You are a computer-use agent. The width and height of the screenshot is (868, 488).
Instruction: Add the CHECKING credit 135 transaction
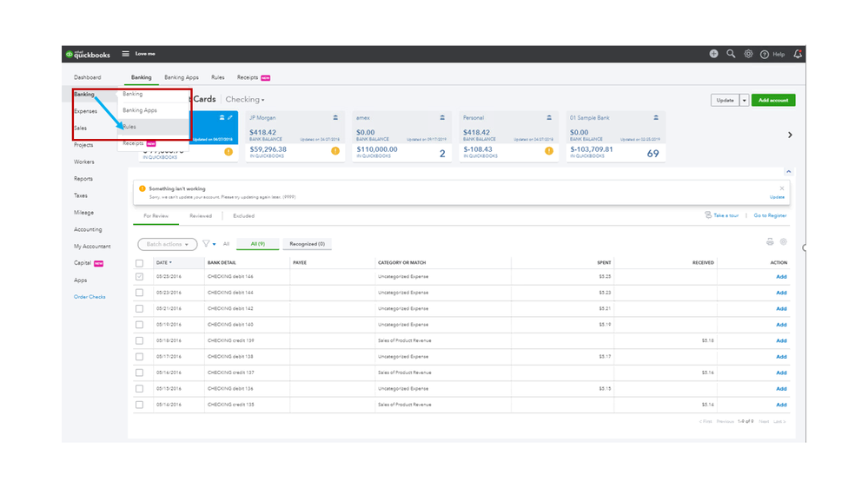(781, 405)
